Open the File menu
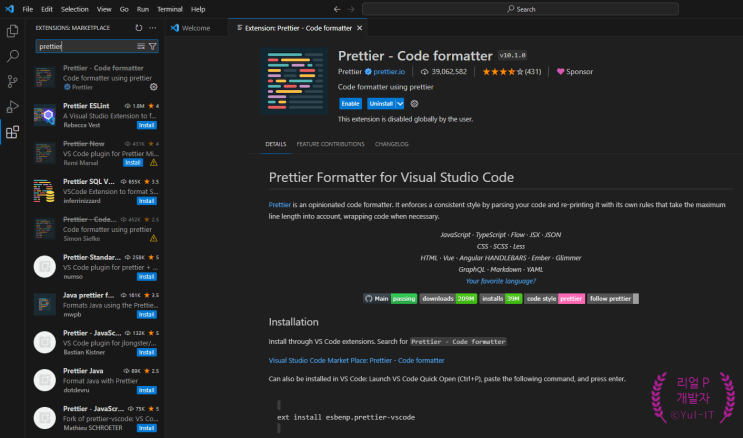 click(28, 9)
